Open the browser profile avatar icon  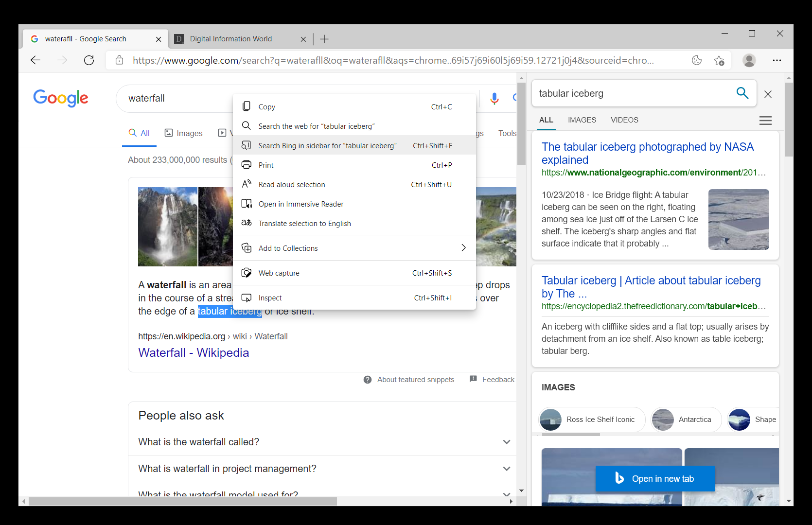tap(749, 60)
